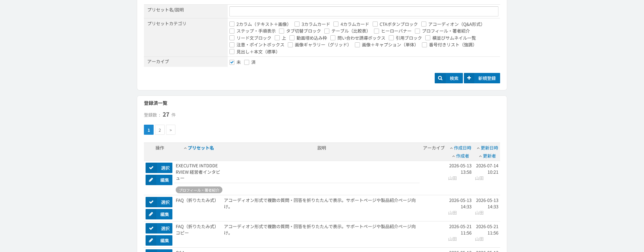644x252 pixels.
Task: Uncheck the archive 未 checkbox
Action: click(x=232, y=62)
